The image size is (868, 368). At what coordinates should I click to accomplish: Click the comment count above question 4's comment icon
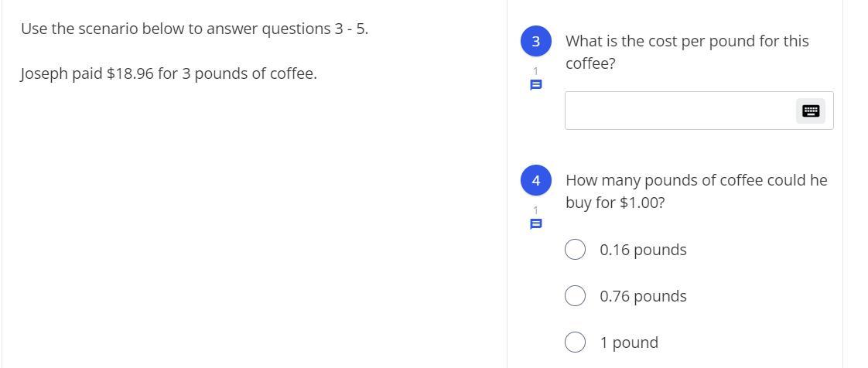[x=535, y=210]
